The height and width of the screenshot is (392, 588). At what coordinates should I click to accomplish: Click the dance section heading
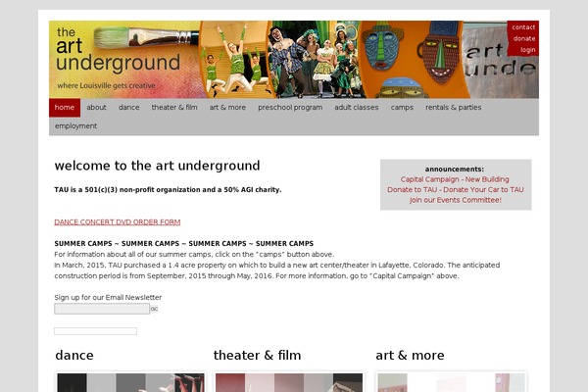click(x=74, y=355)
